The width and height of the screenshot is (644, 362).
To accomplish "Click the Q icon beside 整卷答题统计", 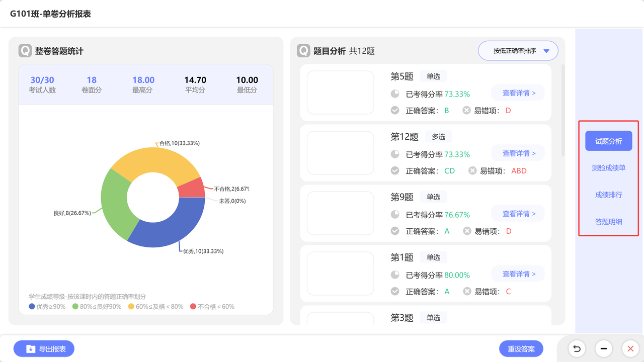I will click(25, 51).
